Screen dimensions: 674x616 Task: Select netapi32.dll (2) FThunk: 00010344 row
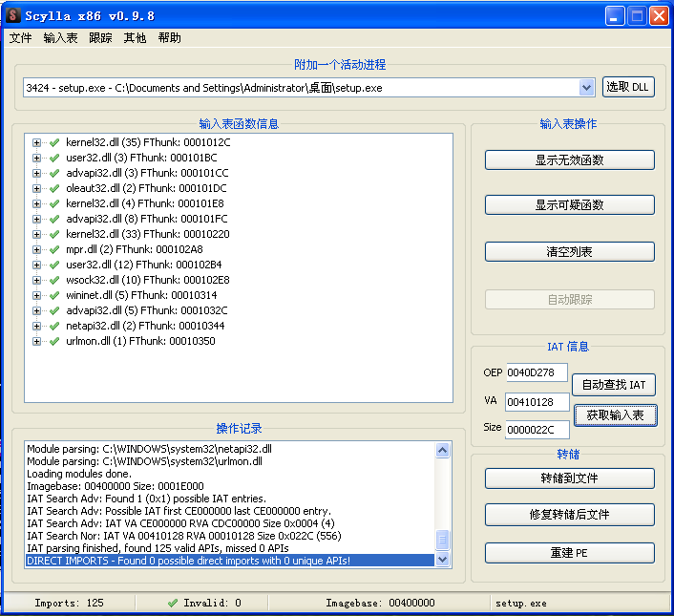145,327
